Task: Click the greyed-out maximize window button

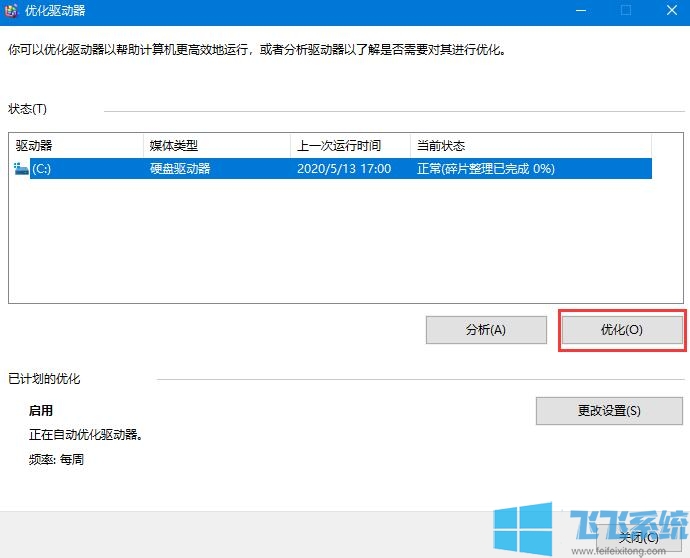Action: click(x=626, y=11)
